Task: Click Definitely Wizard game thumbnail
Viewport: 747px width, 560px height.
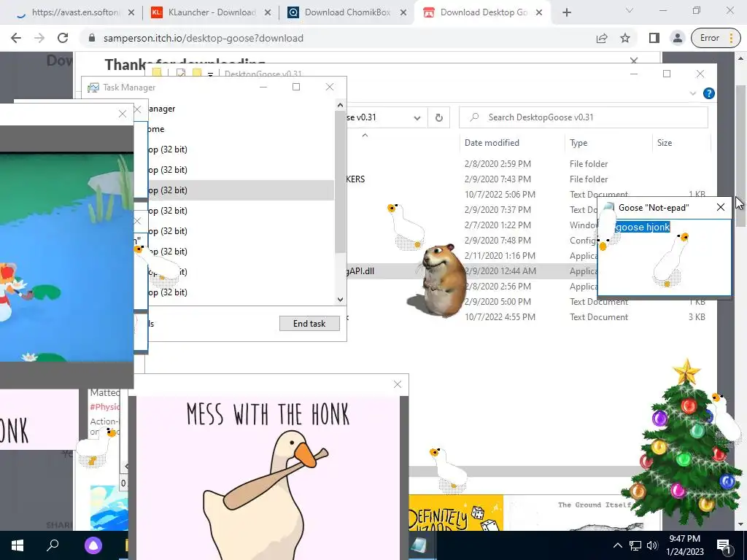Action: pos(455,513)
